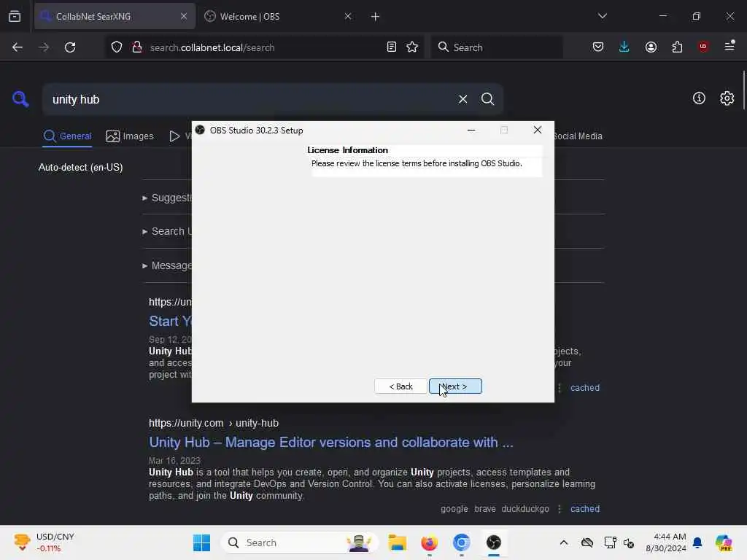This screenshot has height=560, width=747.
Task: Show hidden system tray icons
Action: pos(564,542)
